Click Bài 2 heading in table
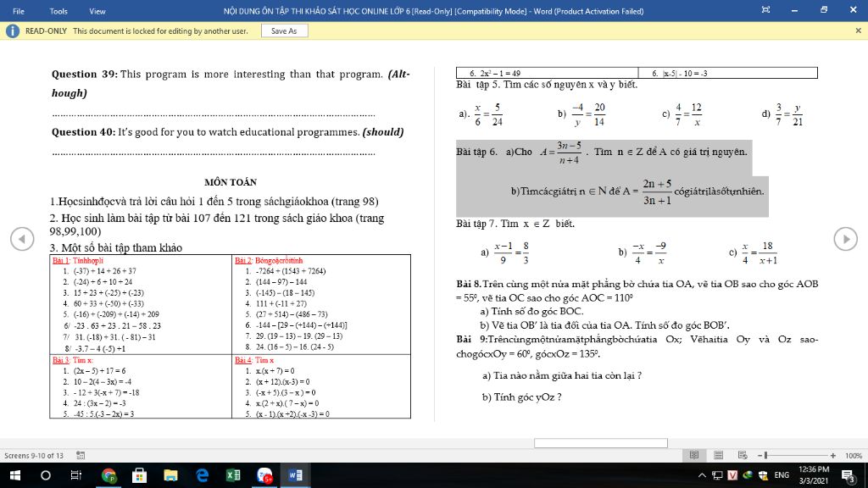Screen dimensions: 868x488 (269, 261)
